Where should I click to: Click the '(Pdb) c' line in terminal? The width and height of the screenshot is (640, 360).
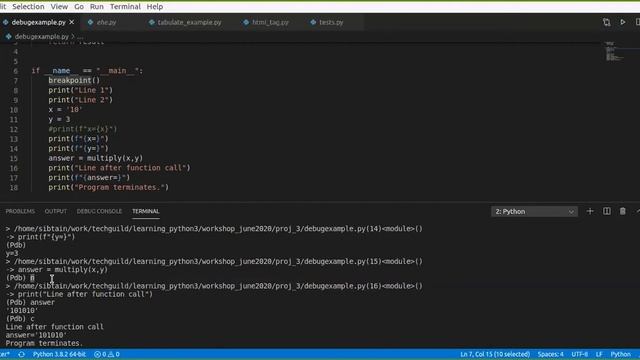click(x=20, y=319)
